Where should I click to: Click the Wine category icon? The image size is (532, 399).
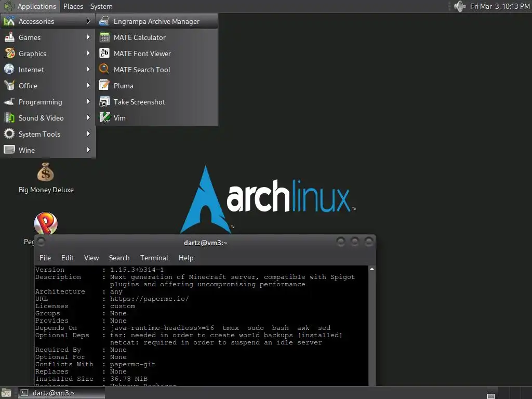coord(9,150)
